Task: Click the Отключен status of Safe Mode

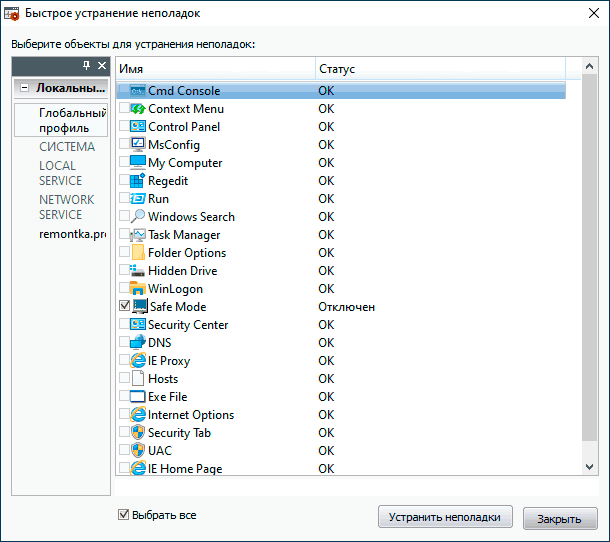Action: (346, 307)
